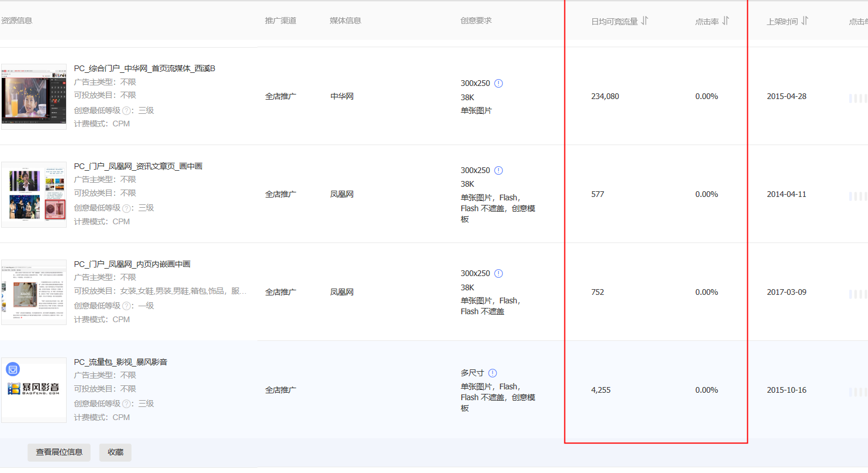Open PC_门户_凤凰网_内页内嵌画中画 title
Screen dimensions: 868x473
point(132,264)
